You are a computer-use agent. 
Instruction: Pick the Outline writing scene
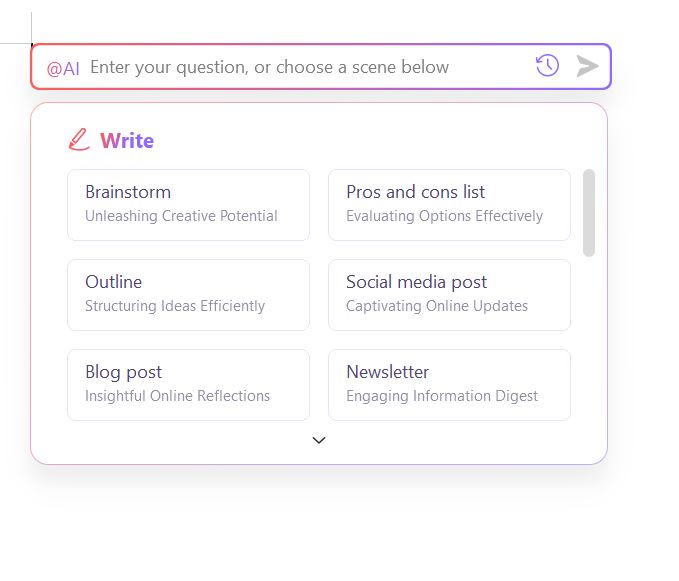pos(188,294)
